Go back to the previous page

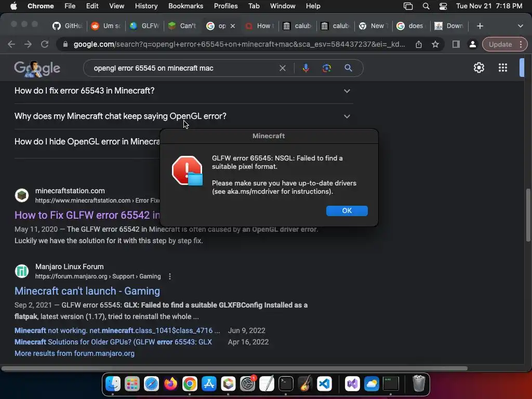[11, 44]
